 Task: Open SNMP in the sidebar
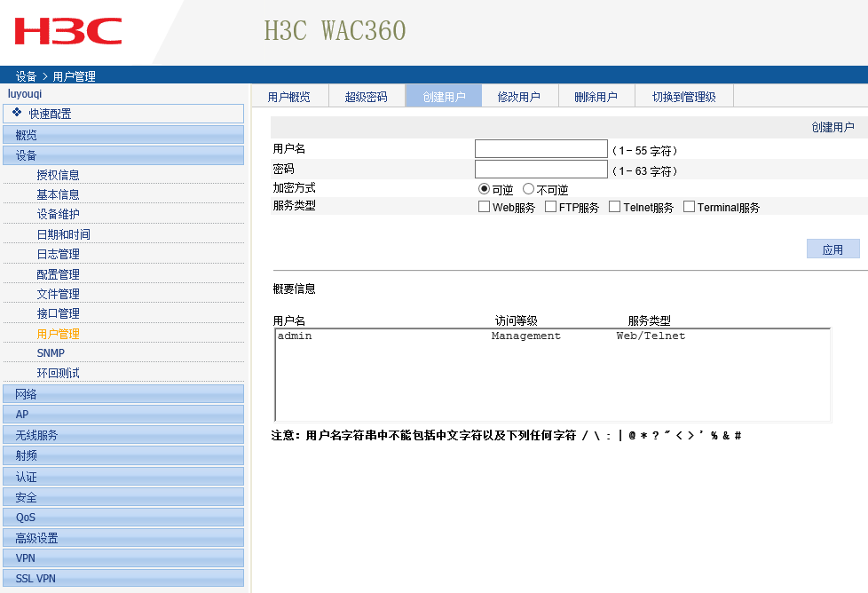pyautogui.click(x=51, y=352)
